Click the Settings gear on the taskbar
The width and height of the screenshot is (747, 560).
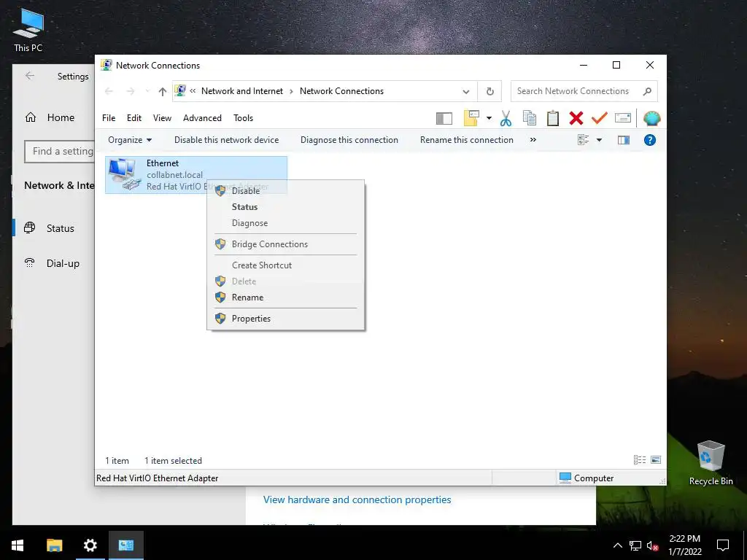pyautogui.click(x=90, y=545)
